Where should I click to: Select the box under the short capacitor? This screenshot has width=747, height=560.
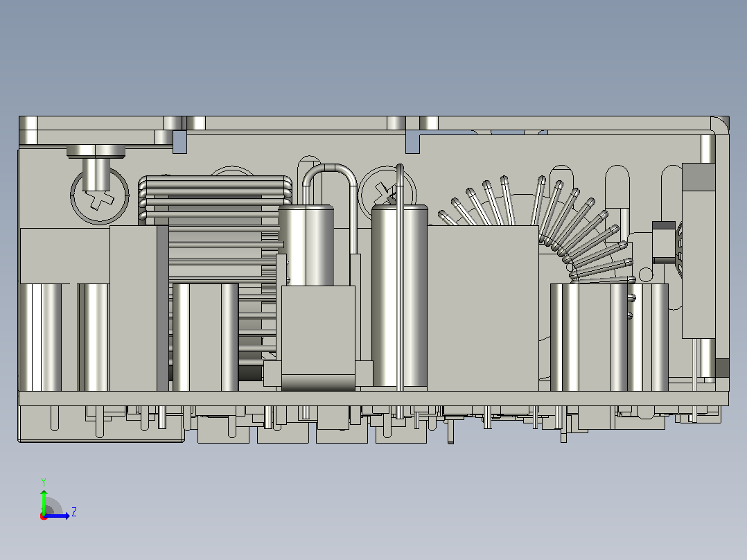point(318,336)
